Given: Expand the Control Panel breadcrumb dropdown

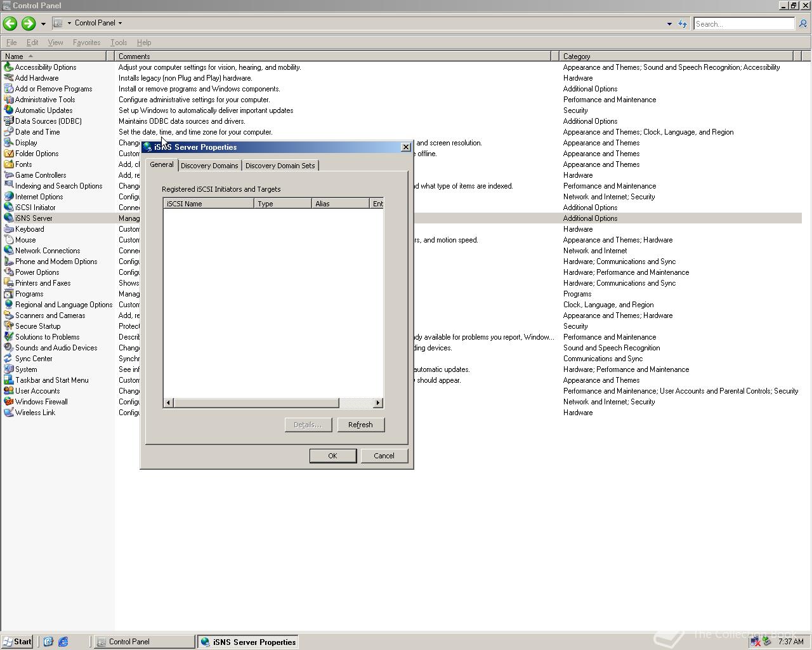Looking at the screenshot, I should point(120,23).
